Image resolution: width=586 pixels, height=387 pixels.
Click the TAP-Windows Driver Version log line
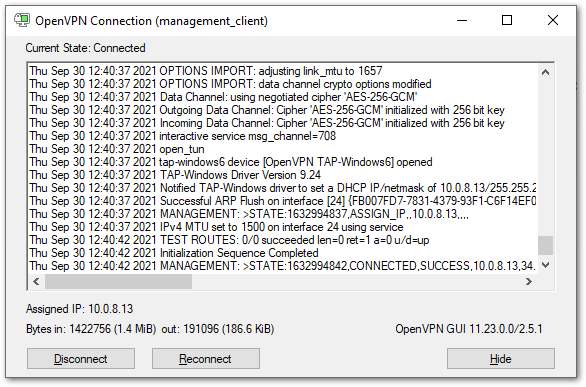(x=175, y=175)
